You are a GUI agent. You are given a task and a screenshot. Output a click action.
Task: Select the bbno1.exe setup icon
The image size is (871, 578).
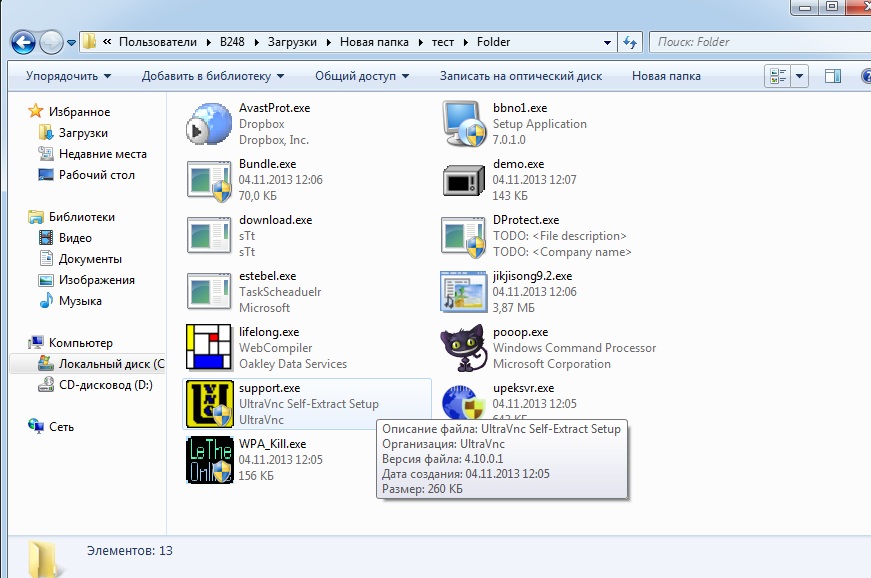[x=464, y=124]
